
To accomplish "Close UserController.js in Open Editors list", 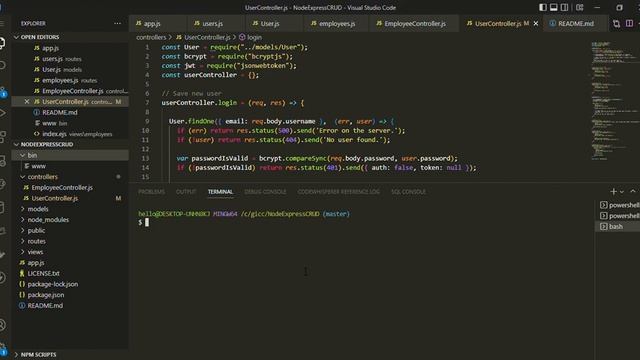I will (27, 102).
